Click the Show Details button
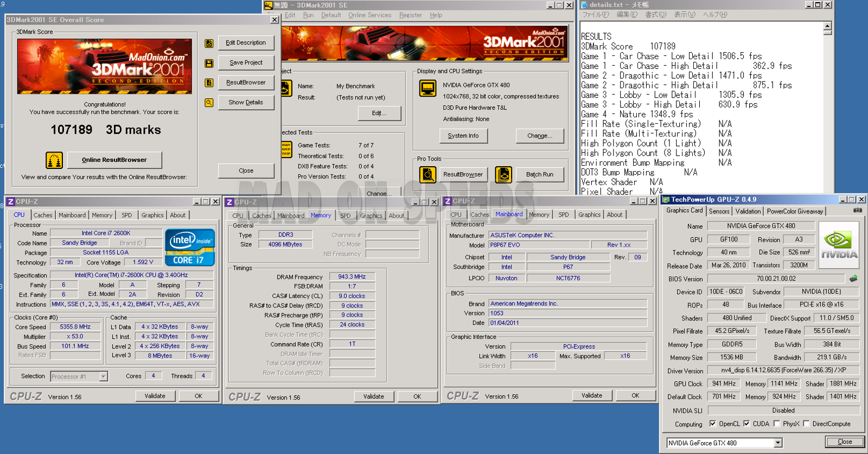The width and height of the screenshot is (868, 454). [246, 103]
